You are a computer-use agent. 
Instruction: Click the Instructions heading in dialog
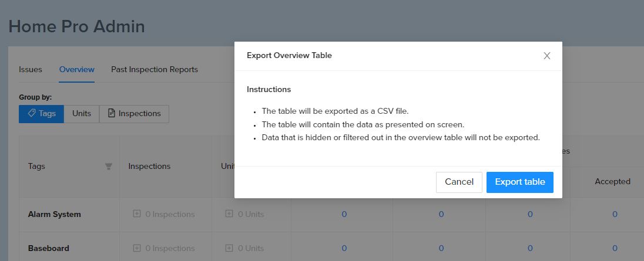coord(269,89)
